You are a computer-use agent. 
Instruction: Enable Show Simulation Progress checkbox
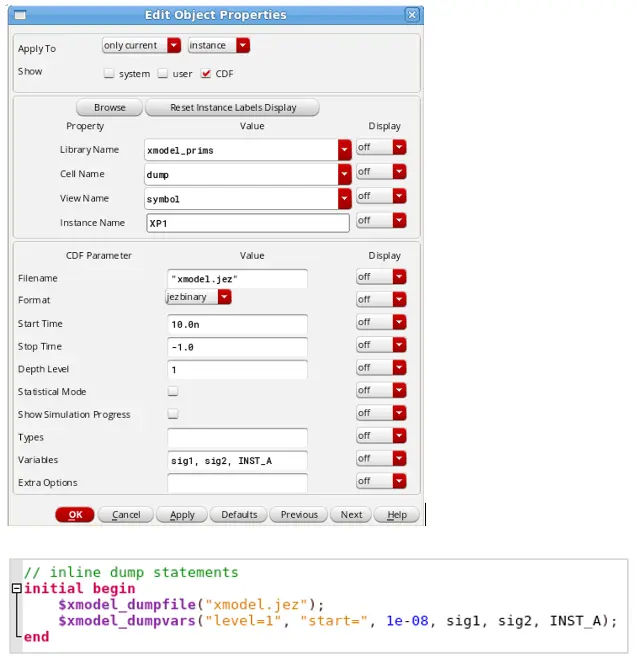coord(173,414)
